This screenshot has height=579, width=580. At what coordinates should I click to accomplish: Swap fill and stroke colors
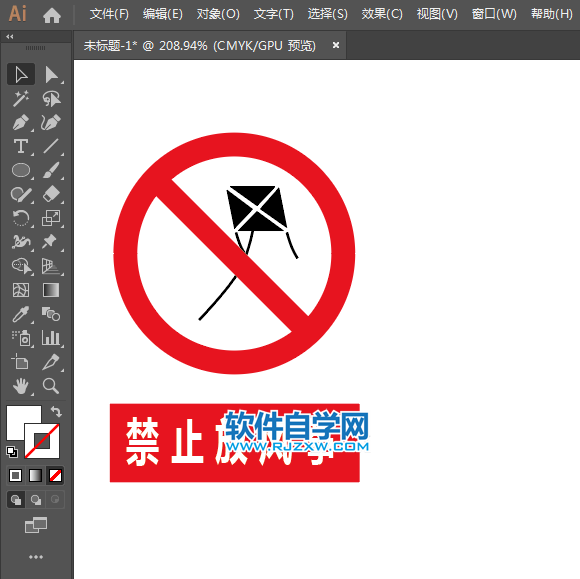(x=56, y=412)
